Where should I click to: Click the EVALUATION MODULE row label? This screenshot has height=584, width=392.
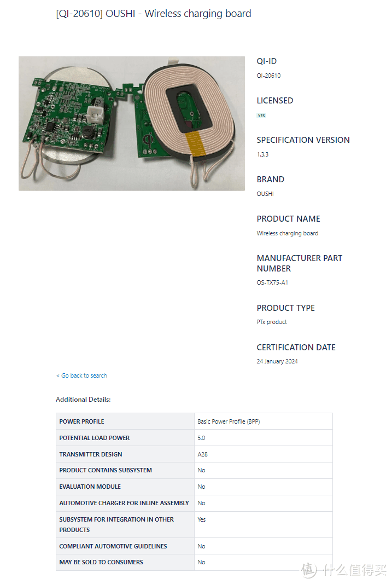click(x=90, y=487)
